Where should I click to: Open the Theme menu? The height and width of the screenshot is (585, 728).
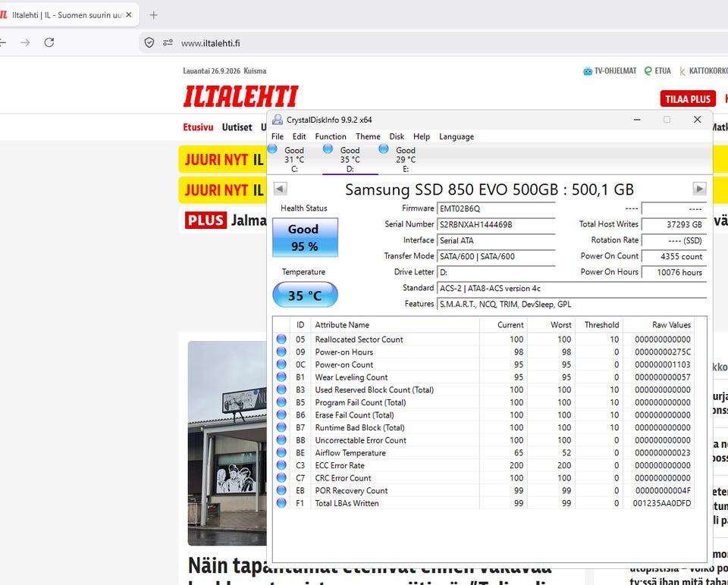[x=368, y=136]
